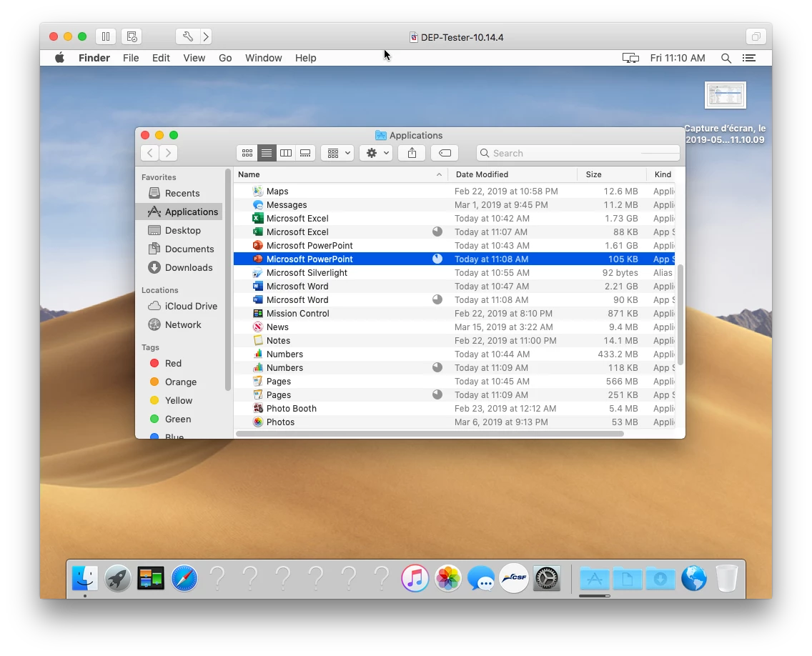Open the Finder menu
The width and height of the screenshot is (812, 656).
[94, 58]
